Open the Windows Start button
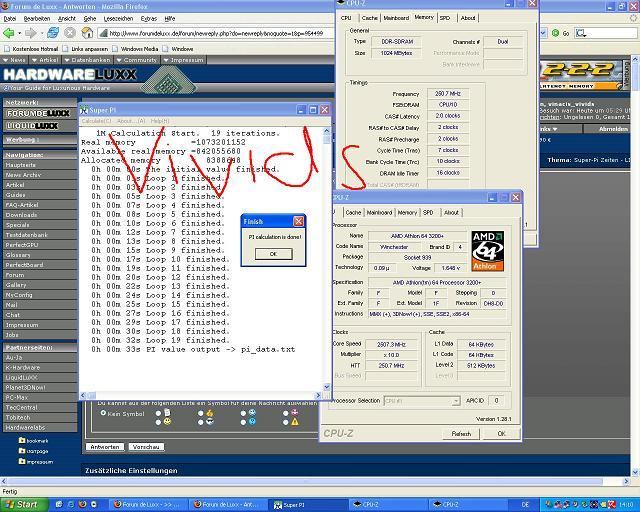This screenshot has height=512, width=640. [x=24, y=504]
